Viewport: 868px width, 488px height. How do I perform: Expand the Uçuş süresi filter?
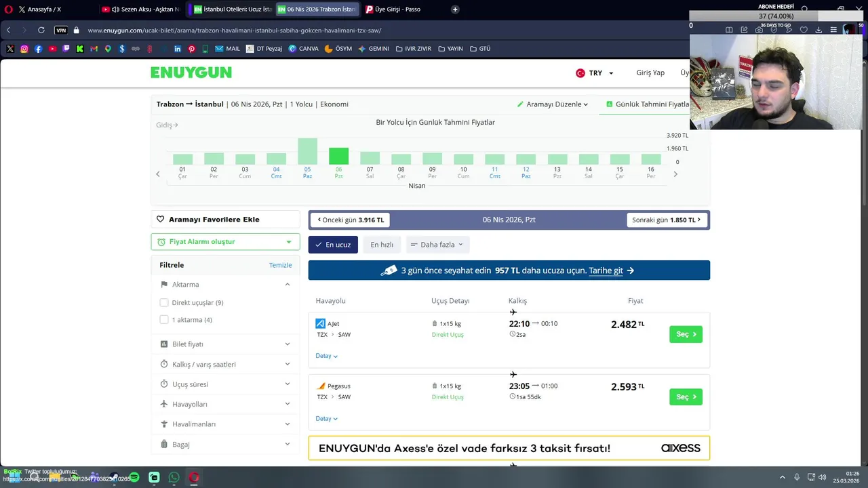[x=225, y=384]
